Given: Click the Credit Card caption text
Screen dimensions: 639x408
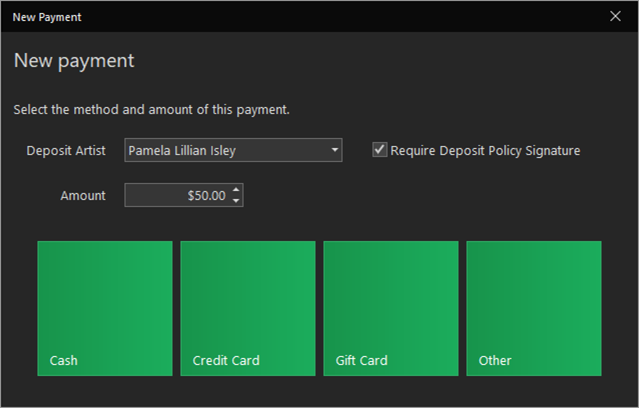Looking at the screenshot, I should tap(226, 360).
